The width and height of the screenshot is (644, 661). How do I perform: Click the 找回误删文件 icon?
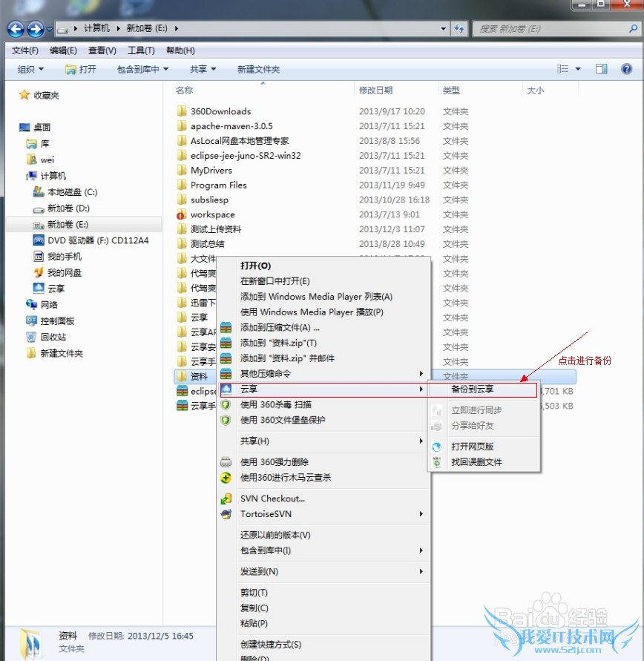coord(437,462)
